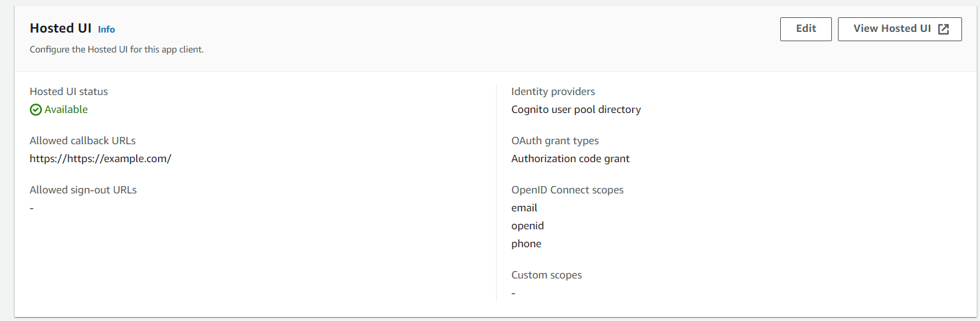Open View Hosted UI button
The width and height of the screenshot is (980, 321).
tap(900, 29)
